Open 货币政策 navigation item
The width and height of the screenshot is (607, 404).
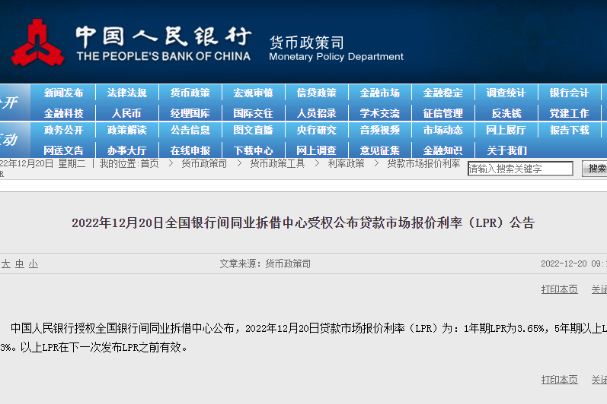pos(191,93)
